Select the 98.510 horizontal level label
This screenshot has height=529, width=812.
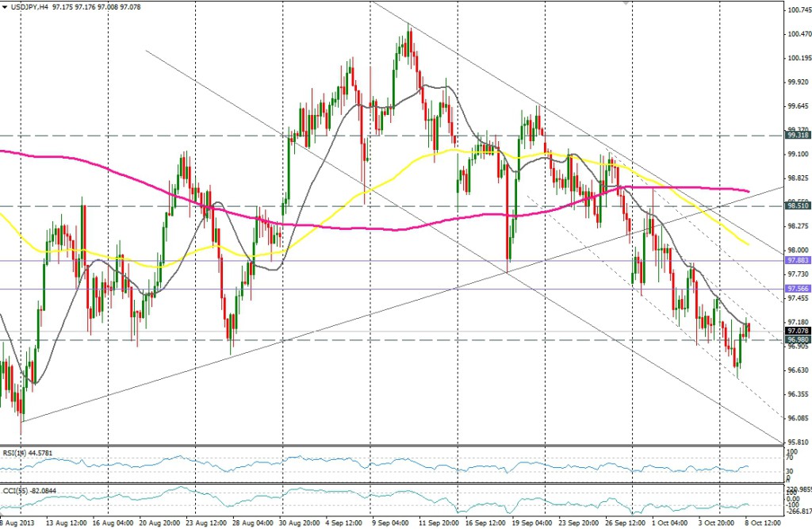(796, 205)
